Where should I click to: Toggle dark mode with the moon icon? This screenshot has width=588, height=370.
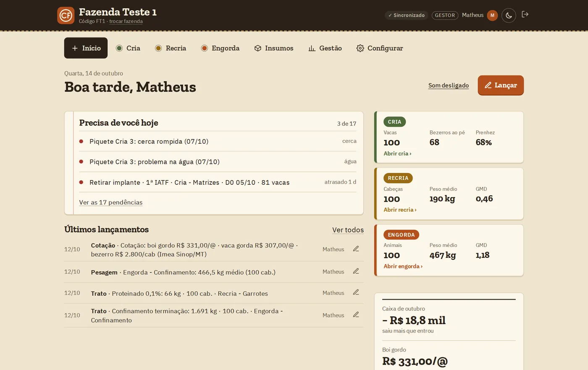coord(509,15)
